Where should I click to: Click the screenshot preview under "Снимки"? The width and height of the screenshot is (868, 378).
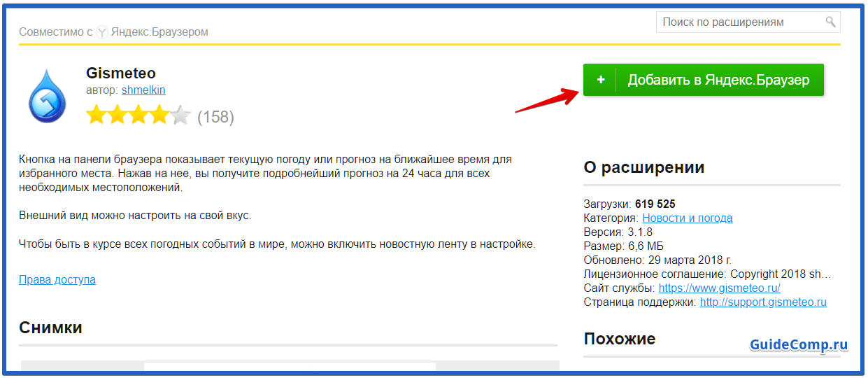tap(290, 367)
